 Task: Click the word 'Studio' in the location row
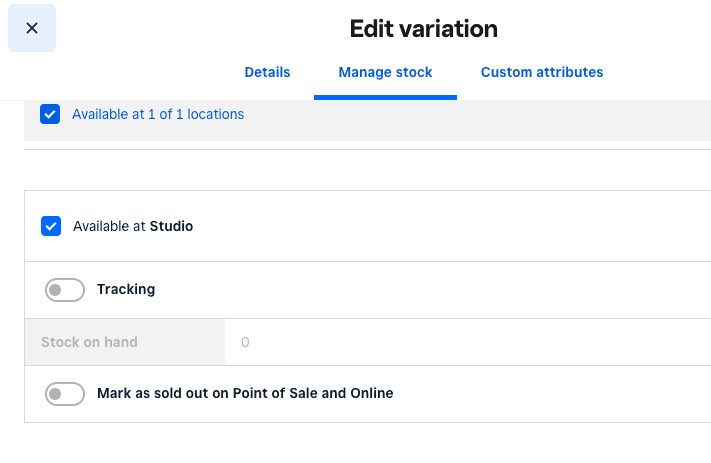pyautogui.click(x=171, y=226)
